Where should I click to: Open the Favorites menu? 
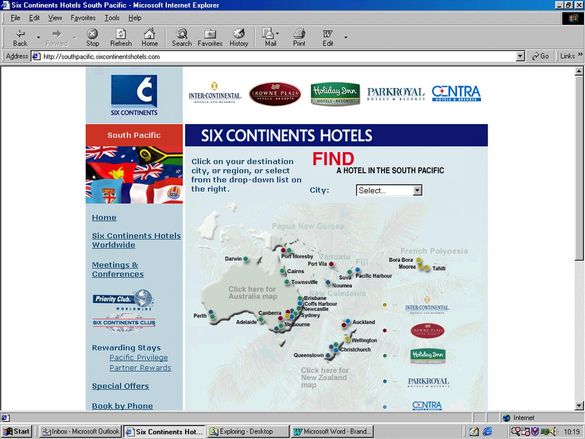(83, 18)
